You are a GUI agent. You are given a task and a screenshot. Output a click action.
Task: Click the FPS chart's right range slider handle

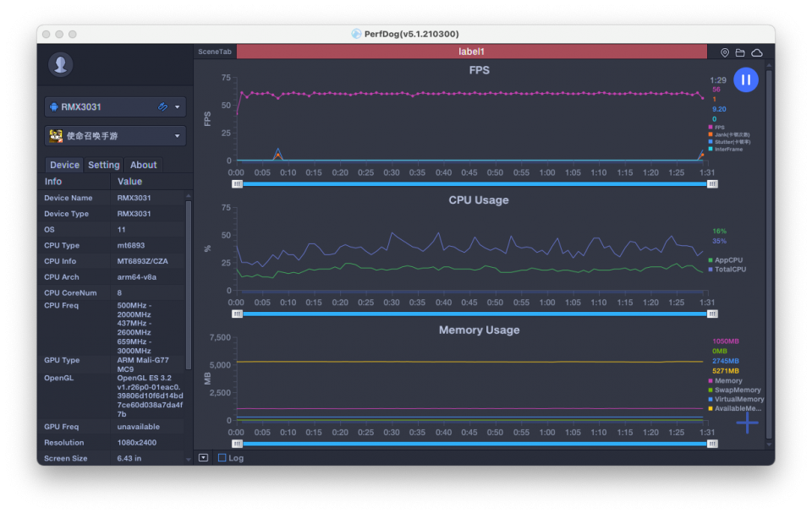pyautogui.click(x=712, y=183)
